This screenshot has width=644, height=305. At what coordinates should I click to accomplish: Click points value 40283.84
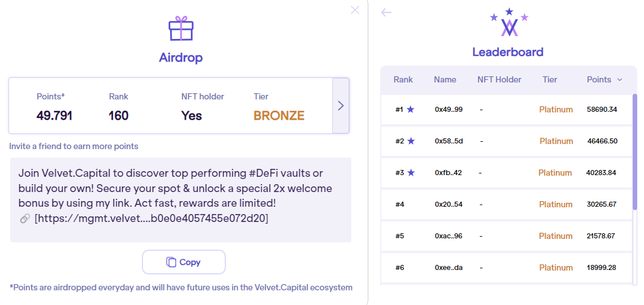[x=601, y=173]
